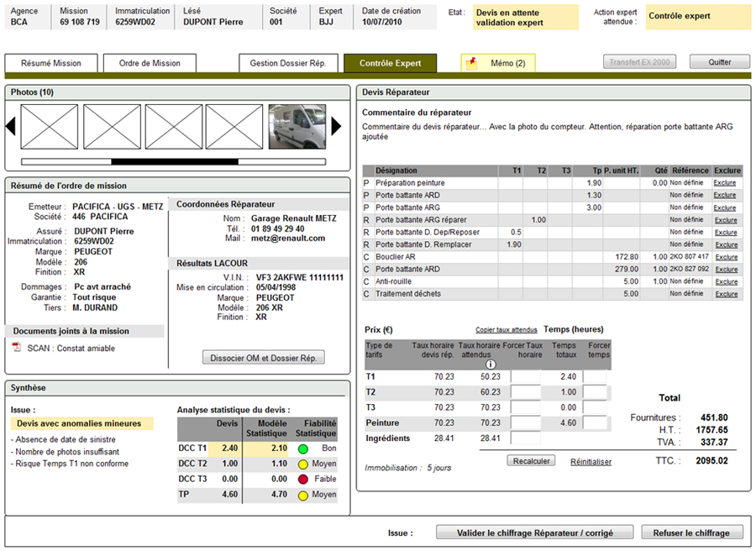
Task: Click Dissocier OM et Dossier Rép. button
Action: pyautogui.click(x=264, y=358)
